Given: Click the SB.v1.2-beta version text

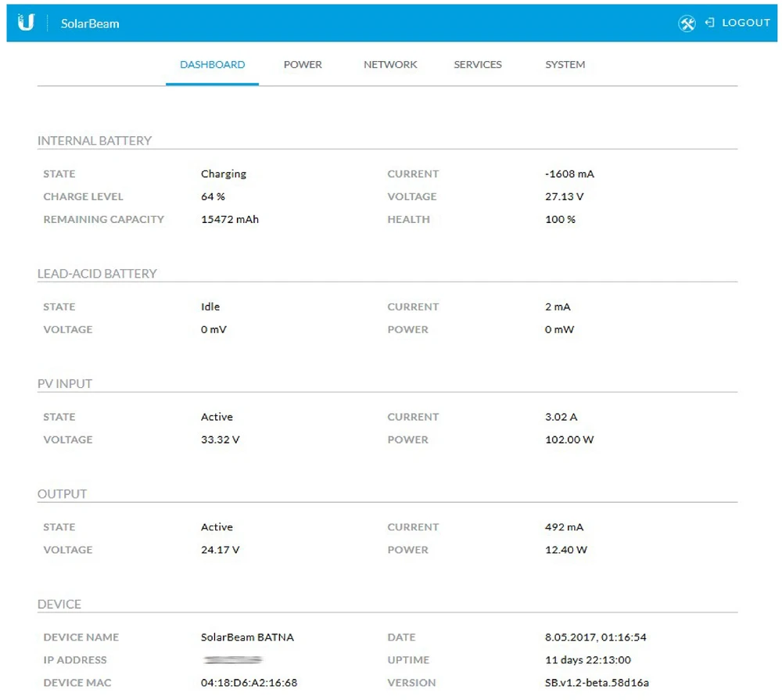Looking at the screenshot, I should [x=597, y=683].
